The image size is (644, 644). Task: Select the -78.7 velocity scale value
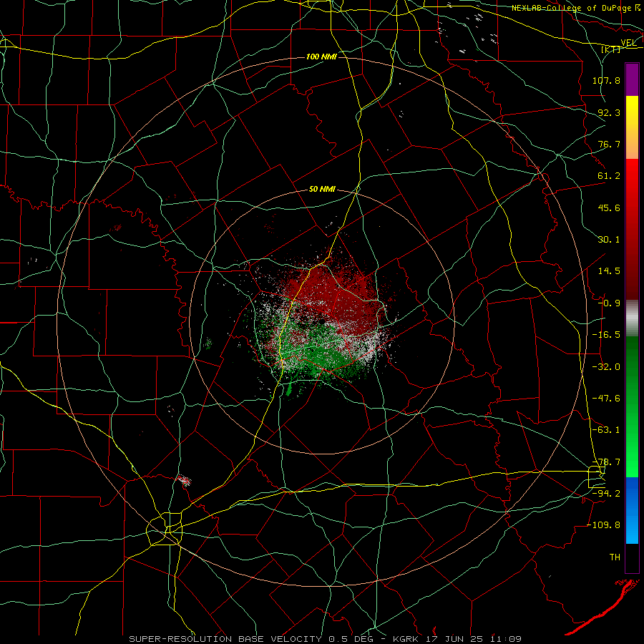606,462
